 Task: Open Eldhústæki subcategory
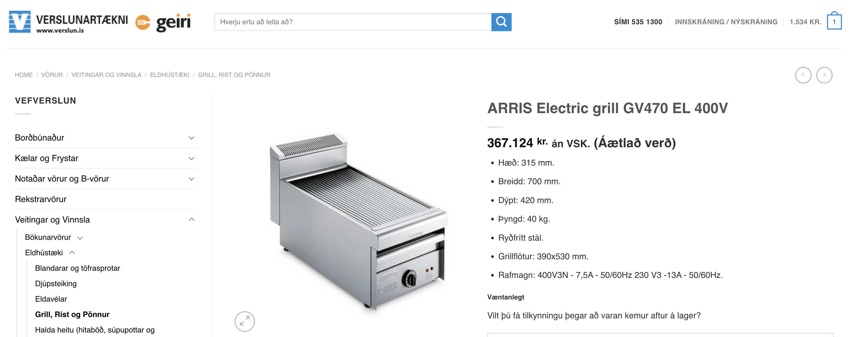[x=44, y=253]
